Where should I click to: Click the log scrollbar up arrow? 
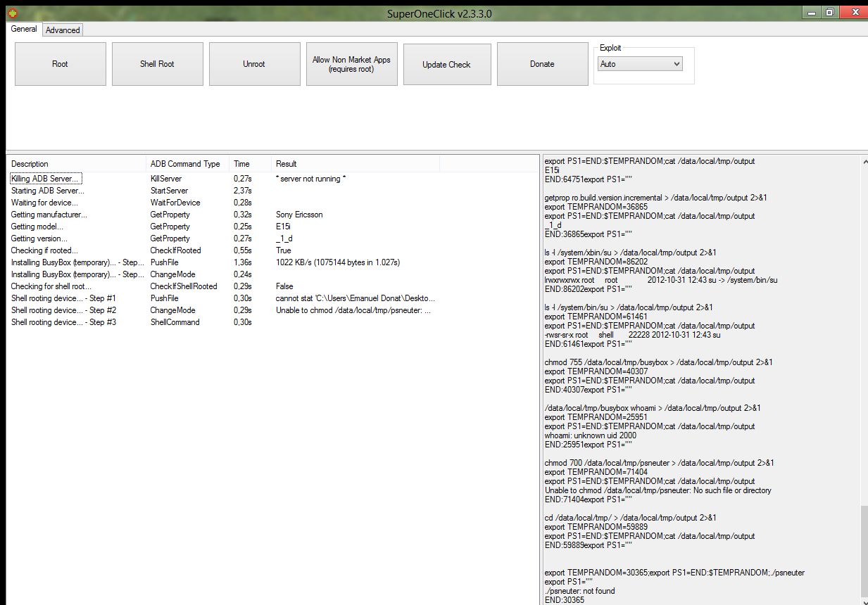pyautogui.click(x=863, y=161)
